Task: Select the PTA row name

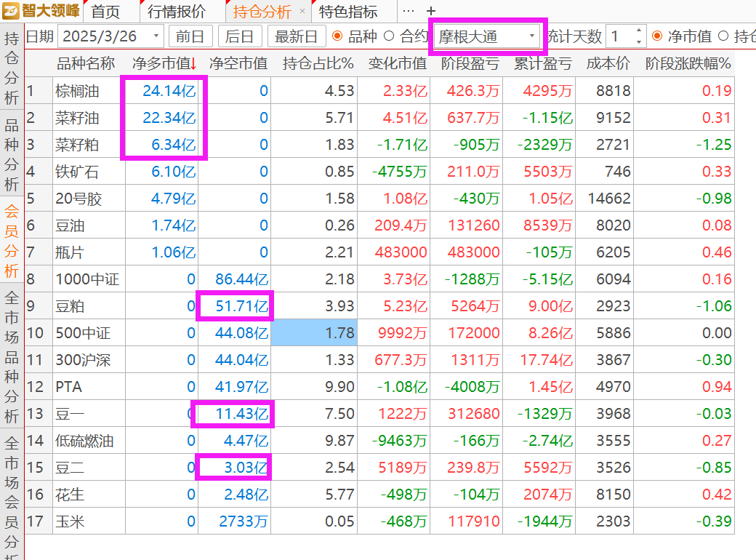Action: pyautogui.click(x=68, y=387)
